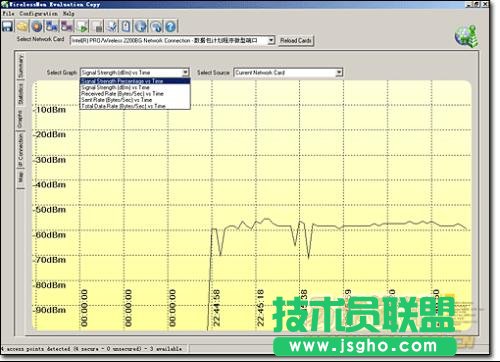Image resolution: width=500 pixels, height=362 pixels.
Task: Click the globe-with-headset toolbar icon
Action: coord(156,26)
